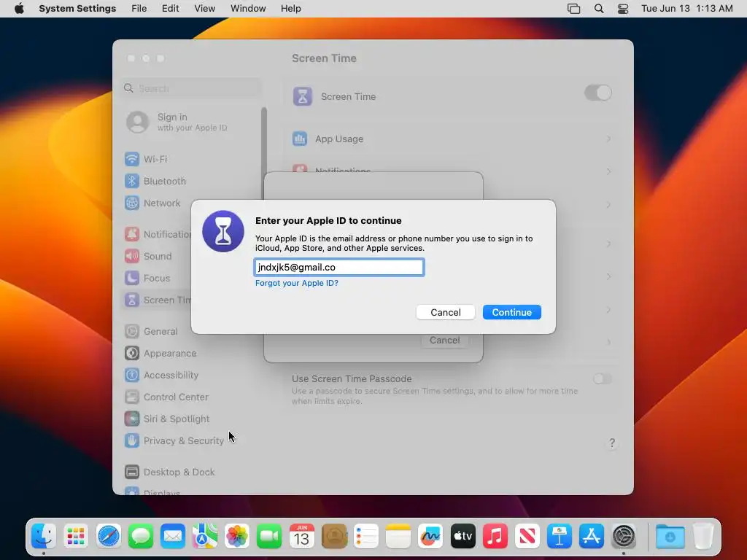Open Music from the Dock

point(495,536)
